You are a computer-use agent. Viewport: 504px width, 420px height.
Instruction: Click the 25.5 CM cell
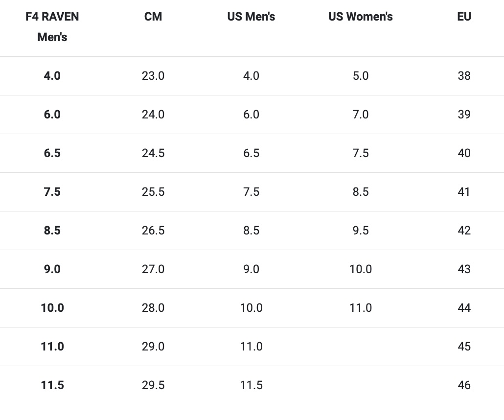click(153, 192)
